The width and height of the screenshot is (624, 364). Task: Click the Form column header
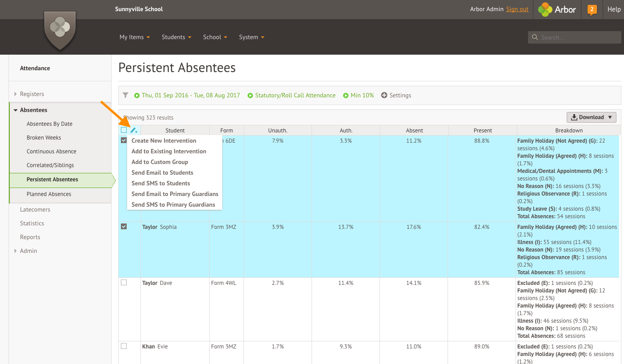227,131
